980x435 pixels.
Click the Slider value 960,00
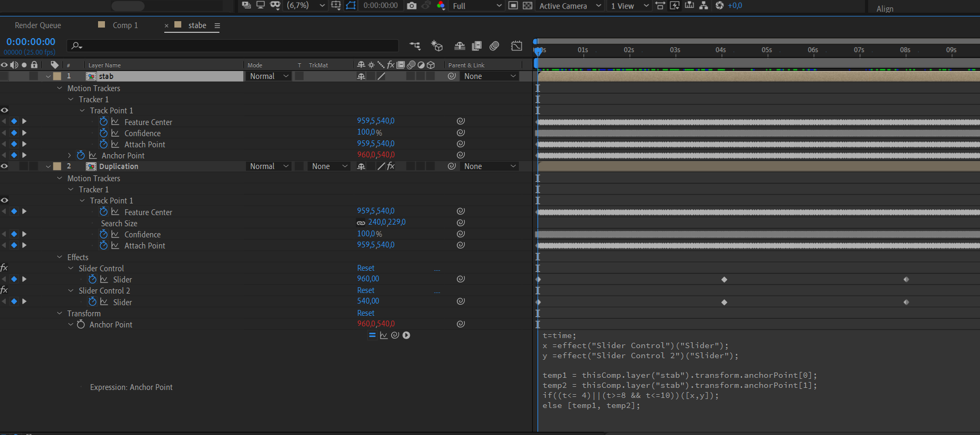point(368,279)
